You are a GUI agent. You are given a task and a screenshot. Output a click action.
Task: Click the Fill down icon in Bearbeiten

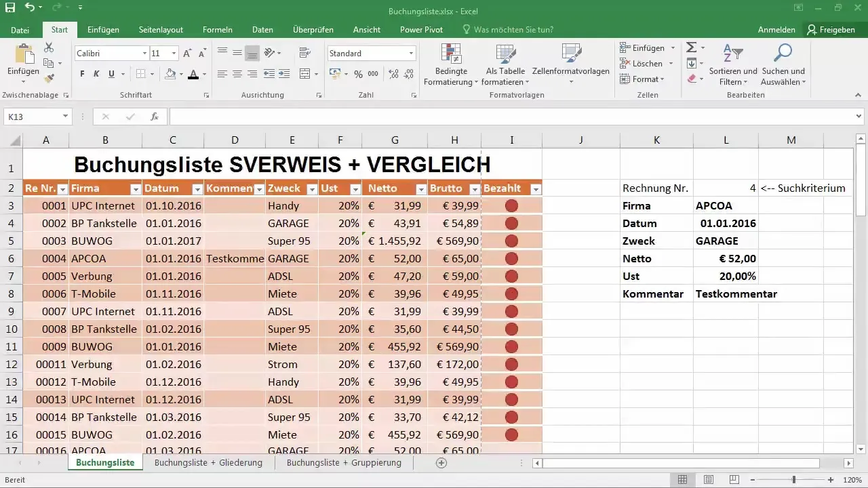click(691, 63)
